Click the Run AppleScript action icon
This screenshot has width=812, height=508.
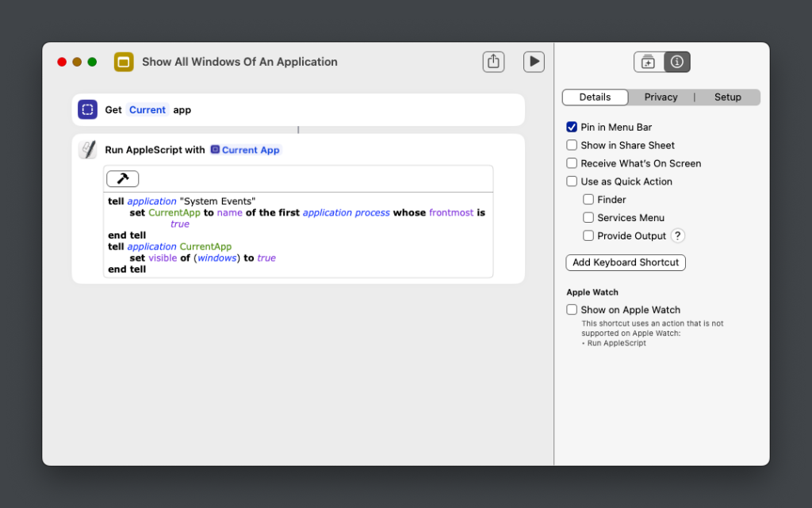point(88,150)
